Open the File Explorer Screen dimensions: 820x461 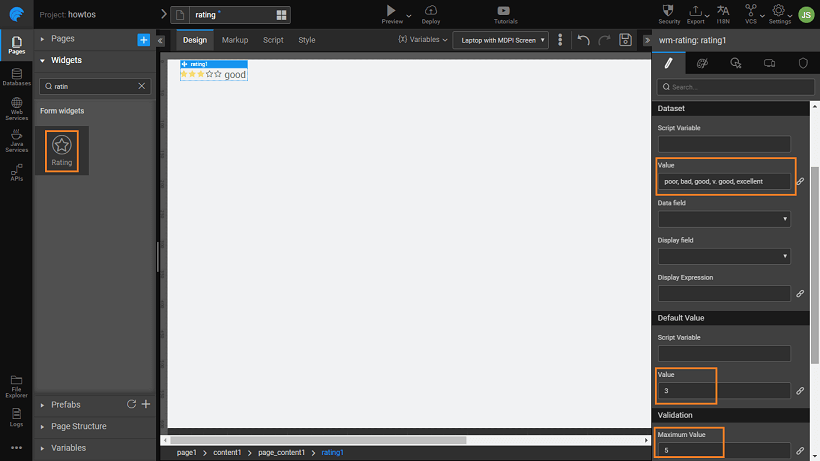click(x=16, y=383)
